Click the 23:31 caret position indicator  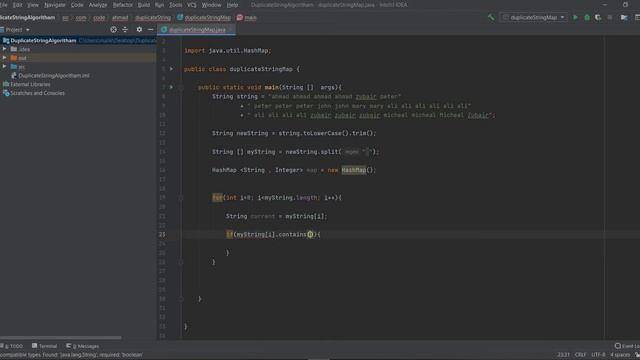tap(563, 355)
